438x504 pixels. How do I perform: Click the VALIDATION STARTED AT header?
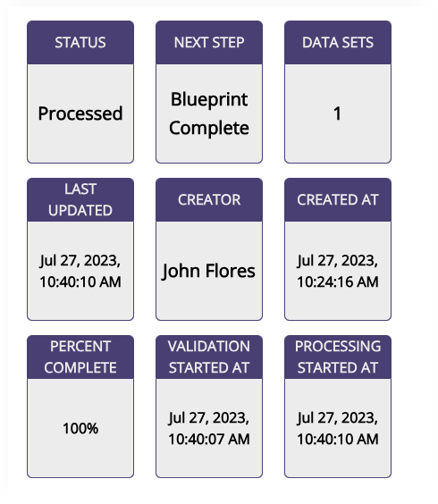(x=209, y=357)
